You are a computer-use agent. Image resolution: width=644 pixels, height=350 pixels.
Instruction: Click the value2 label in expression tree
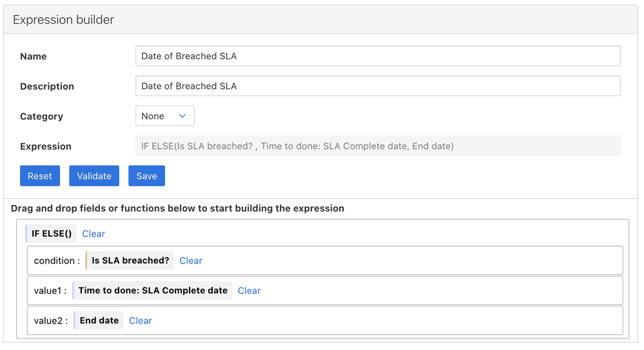pos(51,321)
